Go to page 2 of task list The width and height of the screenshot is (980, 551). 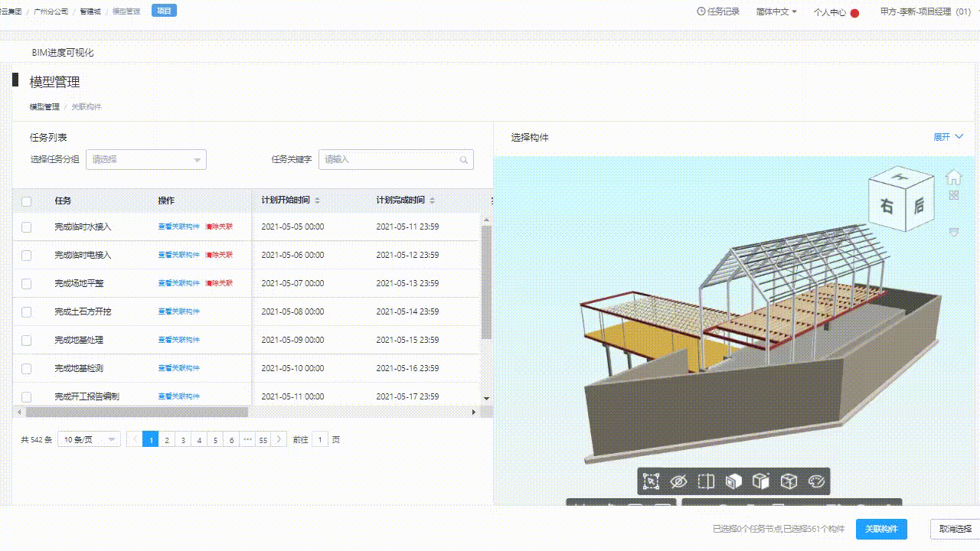pos(167,439)
